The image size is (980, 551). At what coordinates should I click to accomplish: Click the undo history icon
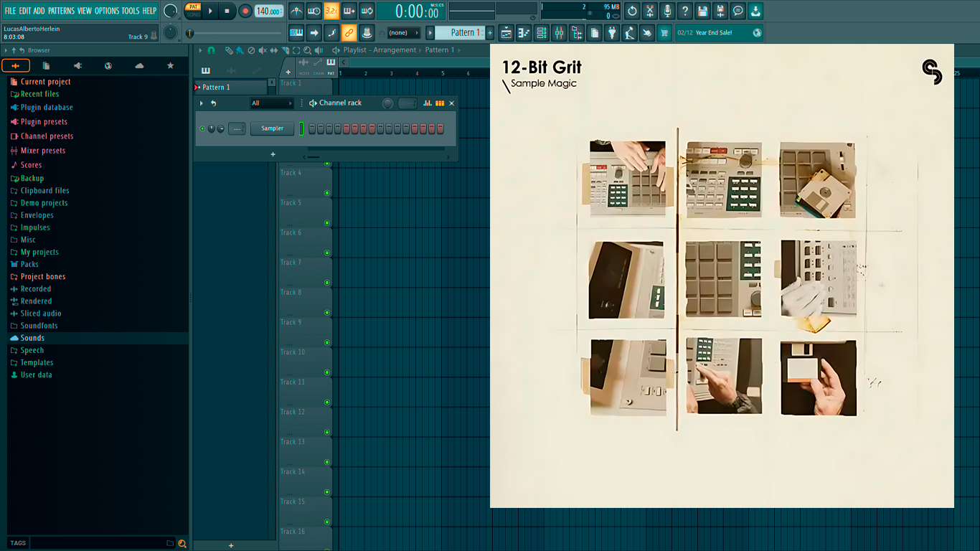pyautogui.click(x=632, y=11)
